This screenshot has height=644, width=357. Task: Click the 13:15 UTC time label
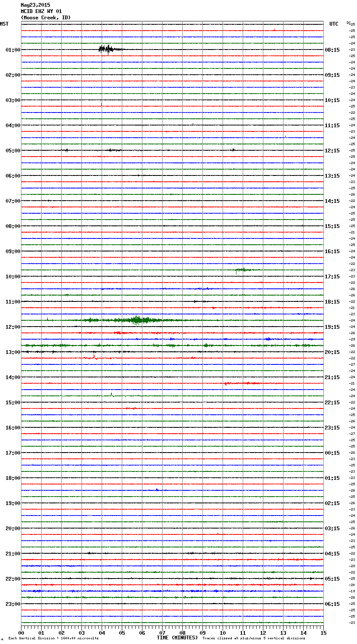[x=332, y=176]
